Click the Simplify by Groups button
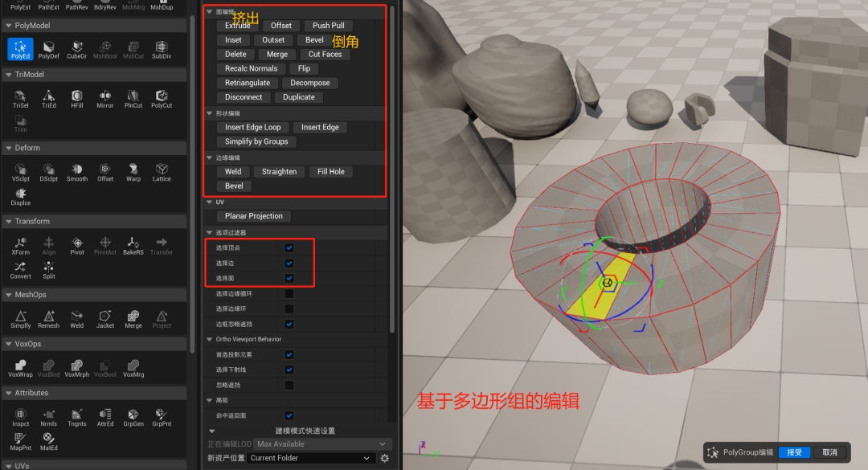Screen dimensions: 868x470 click(256, 141)
